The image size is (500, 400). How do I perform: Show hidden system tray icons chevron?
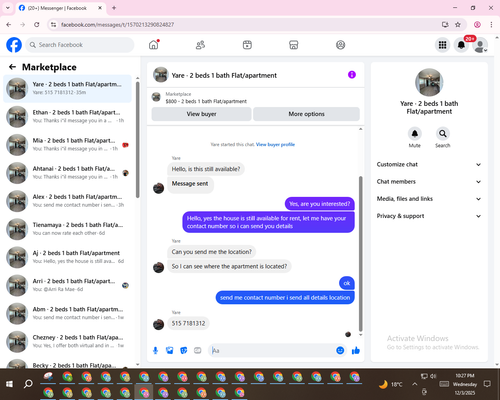[x=414, y=384]
